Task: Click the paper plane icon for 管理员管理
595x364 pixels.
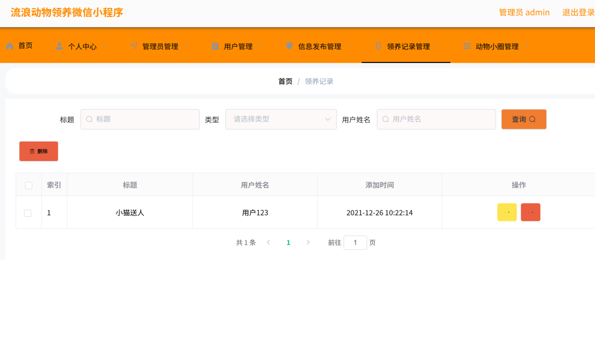Action: (x=134, y=46)
